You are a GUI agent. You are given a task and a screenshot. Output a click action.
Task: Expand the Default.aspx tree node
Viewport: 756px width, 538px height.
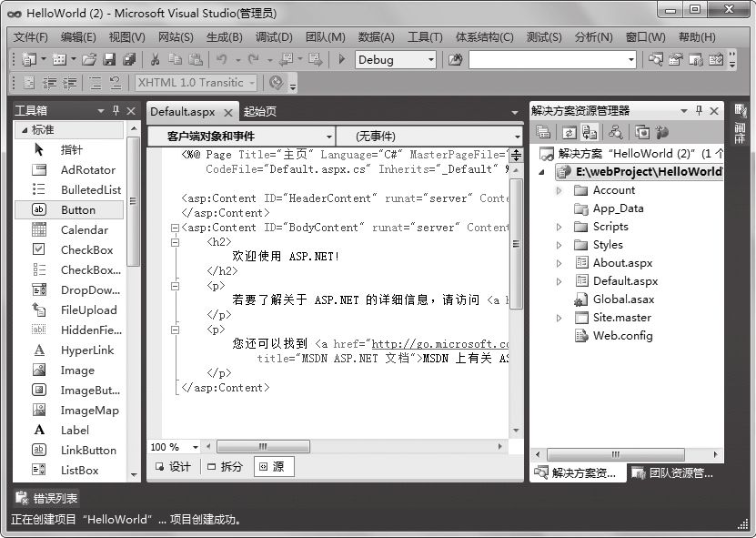point(559,281)
